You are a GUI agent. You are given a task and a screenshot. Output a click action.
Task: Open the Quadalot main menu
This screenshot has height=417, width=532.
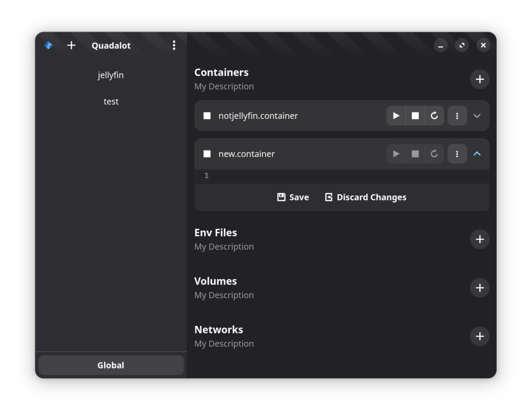(174, 45)
